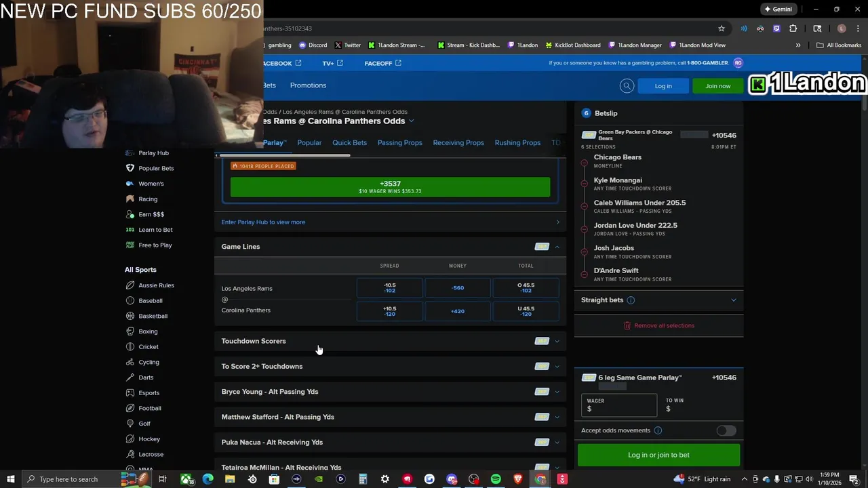Click Remove all selections link

[x=658, y=326]
